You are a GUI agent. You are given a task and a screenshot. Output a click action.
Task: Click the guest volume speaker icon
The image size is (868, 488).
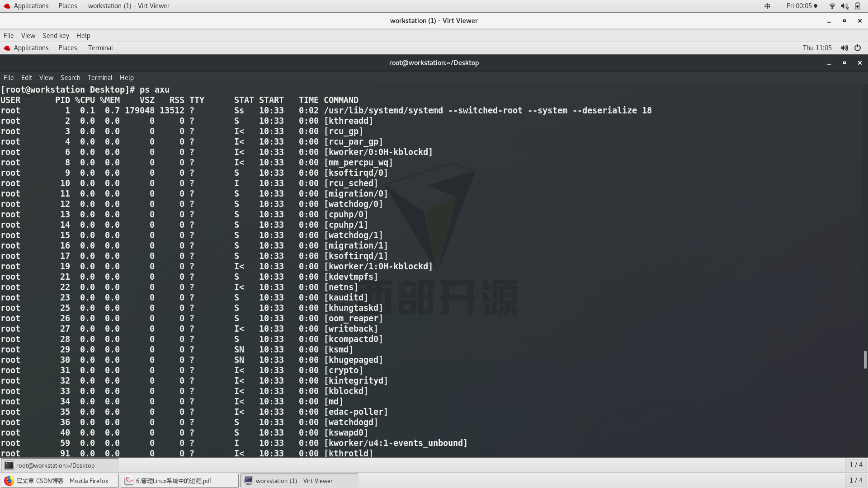(x=844, y=48)
